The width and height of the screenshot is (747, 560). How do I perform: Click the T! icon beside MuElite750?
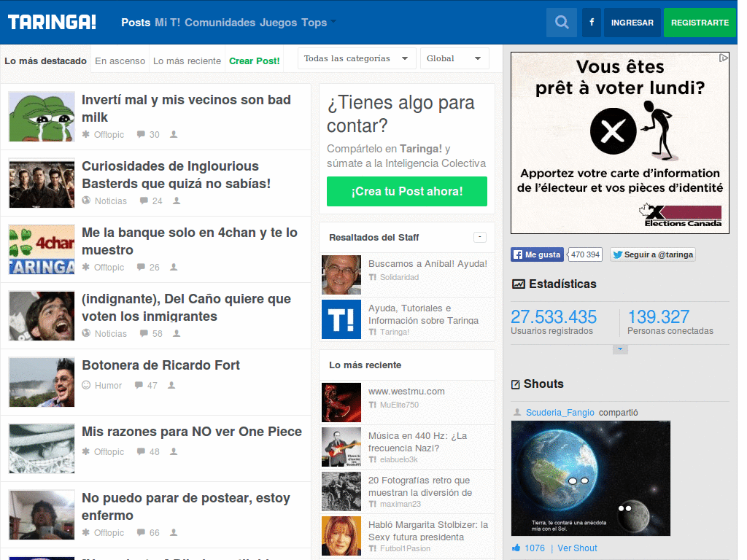373,405
